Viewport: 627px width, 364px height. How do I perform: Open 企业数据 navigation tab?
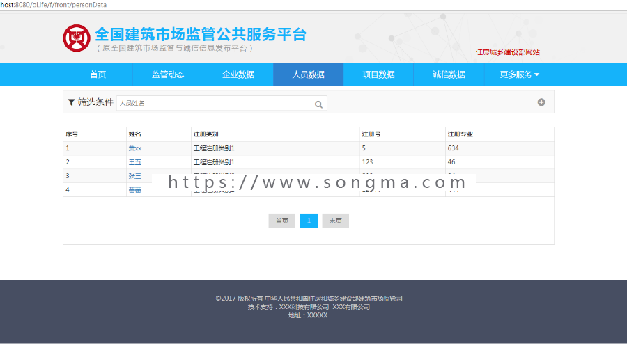click(x=238, y=74)
